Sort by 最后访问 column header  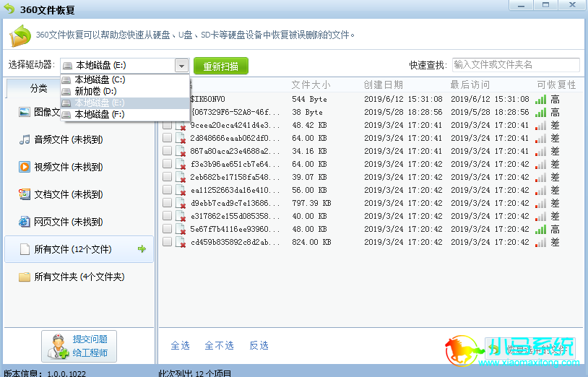[x=470, y=84]
